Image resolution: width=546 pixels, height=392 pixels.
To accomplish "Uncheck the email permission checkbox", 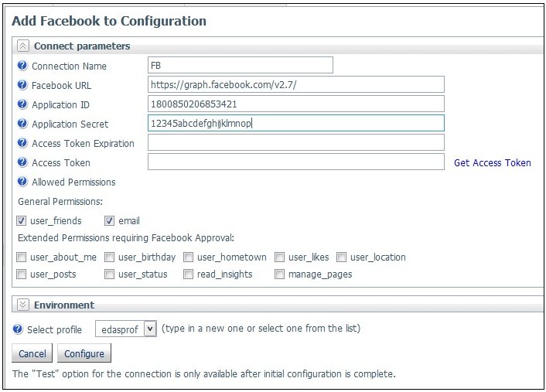I will click(109, 220).
